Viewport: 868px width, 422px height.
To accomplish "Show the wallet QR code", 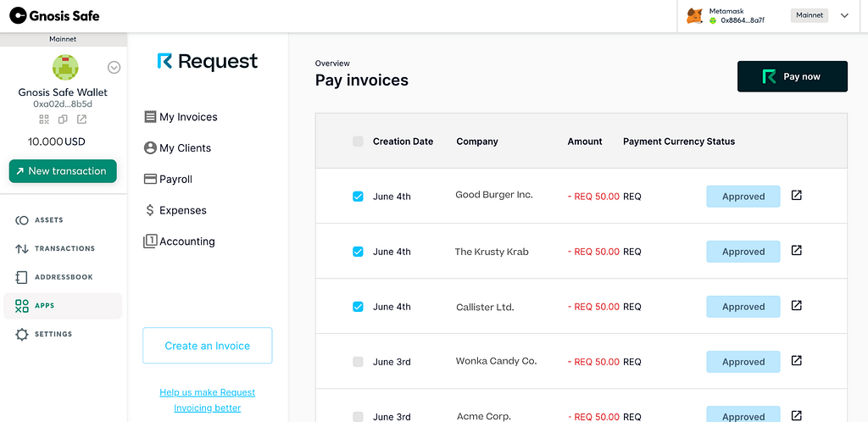I will coord(44,119).
